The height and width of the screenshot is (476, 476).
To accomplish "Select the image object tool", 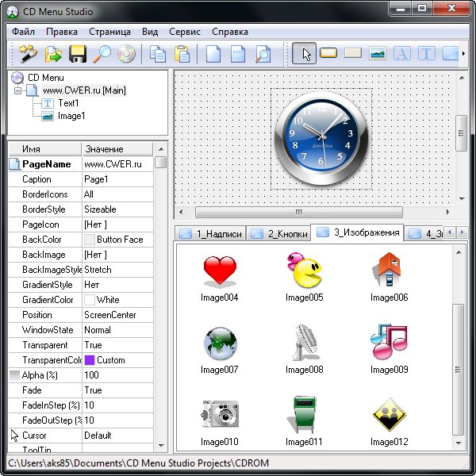I will coord(378,54).
